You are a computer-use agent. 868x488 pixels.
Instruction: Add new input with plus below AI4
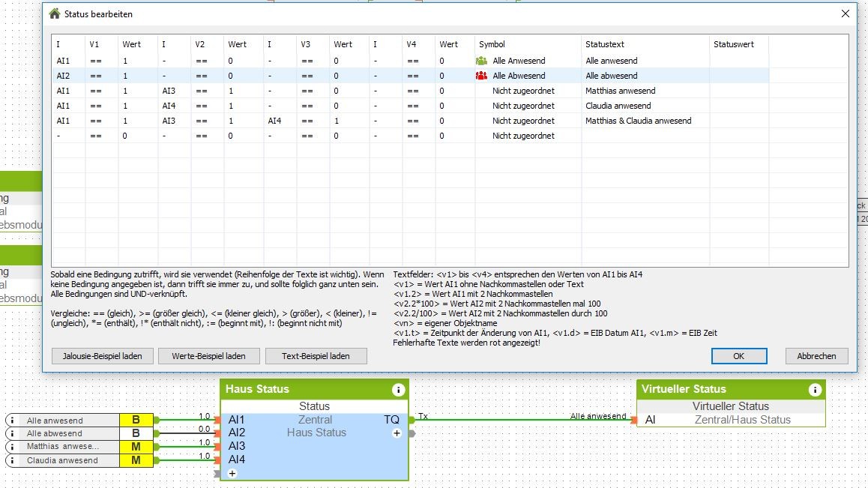232,474
